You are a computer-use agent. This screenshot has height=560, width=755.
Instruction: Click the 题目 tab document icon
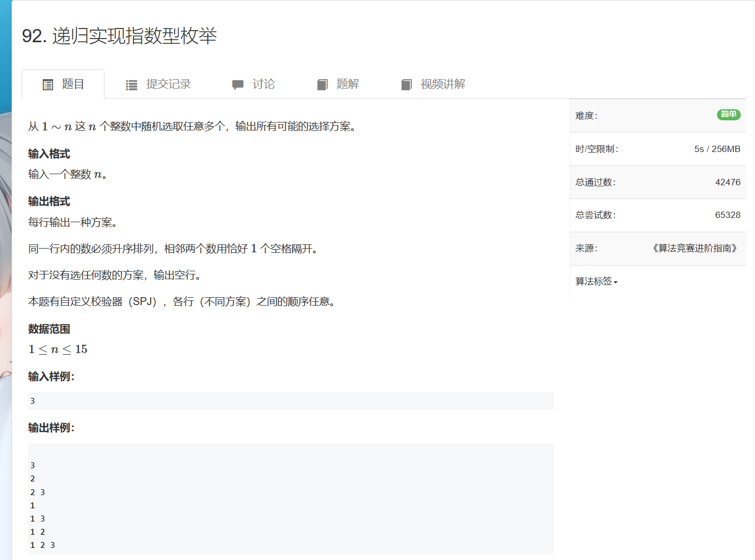[x=48, y=84]
